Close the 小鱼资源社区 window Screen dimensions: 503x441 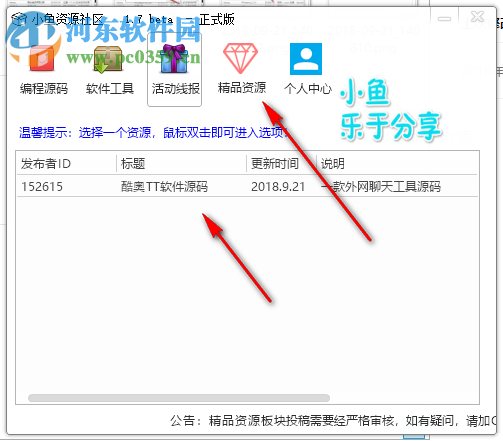[477, 17]
